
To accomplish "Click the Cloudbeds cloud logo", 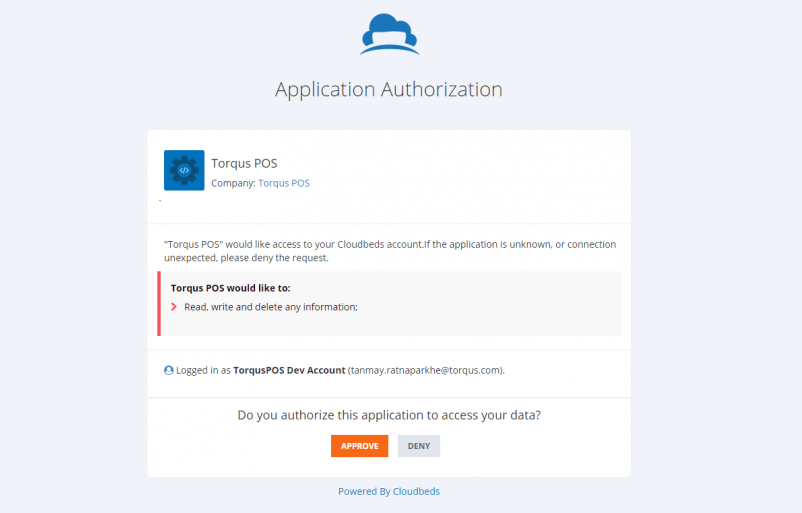I will pyautogui.click(x=389, y=34).
